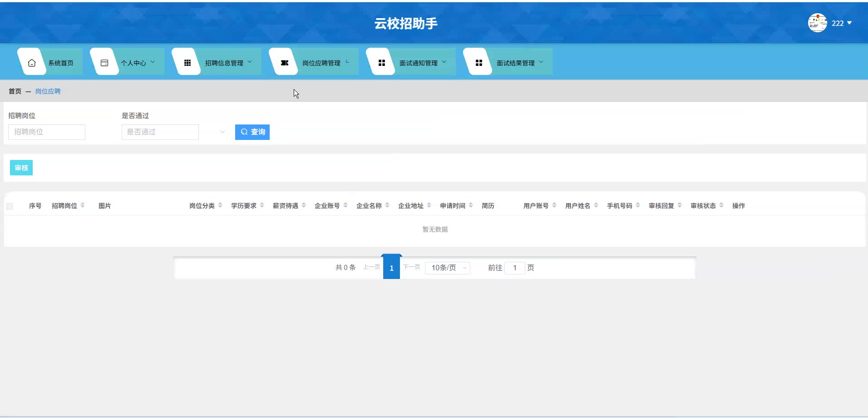Click the page 1 pagination button
The image size is (868, 418).
(391, 268)
